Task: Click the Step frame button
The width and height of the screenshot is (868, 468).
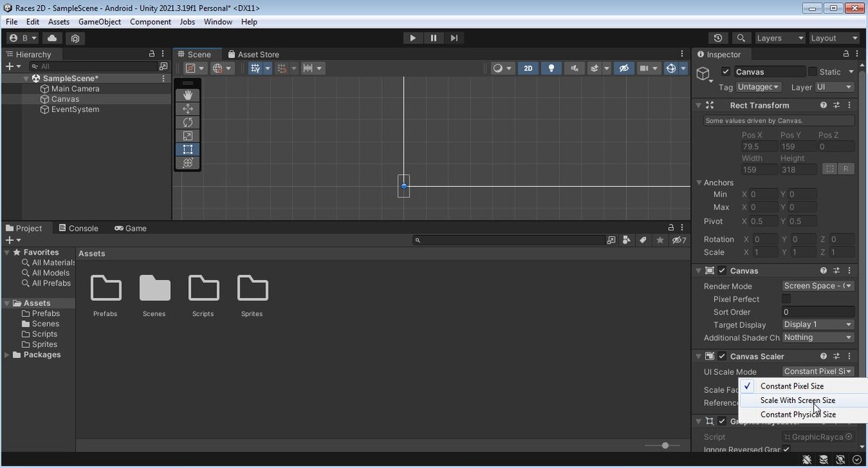Action: [454, 38]
